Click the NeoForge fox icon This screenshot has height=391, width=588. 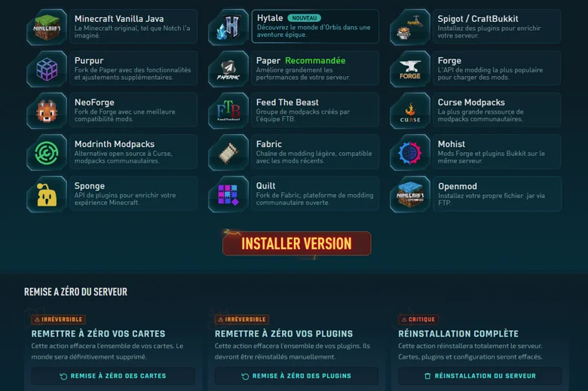pos(47,111)
